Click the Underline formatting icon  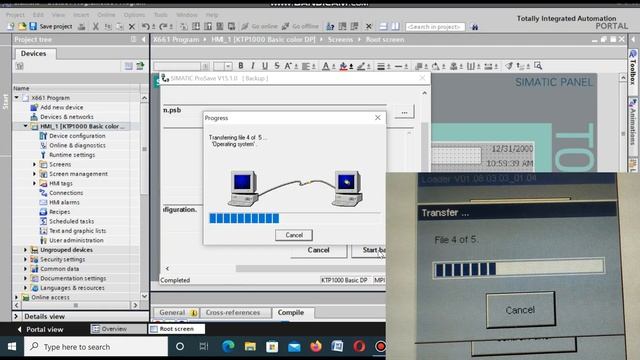coord(265,66)
